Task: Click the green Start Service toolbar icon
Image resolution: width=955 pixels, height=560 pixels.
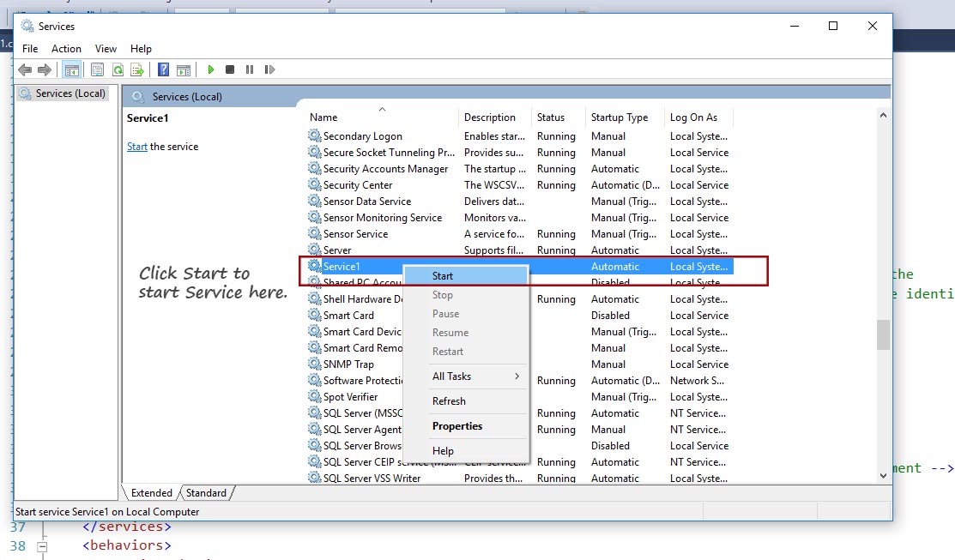Action: 211,70
